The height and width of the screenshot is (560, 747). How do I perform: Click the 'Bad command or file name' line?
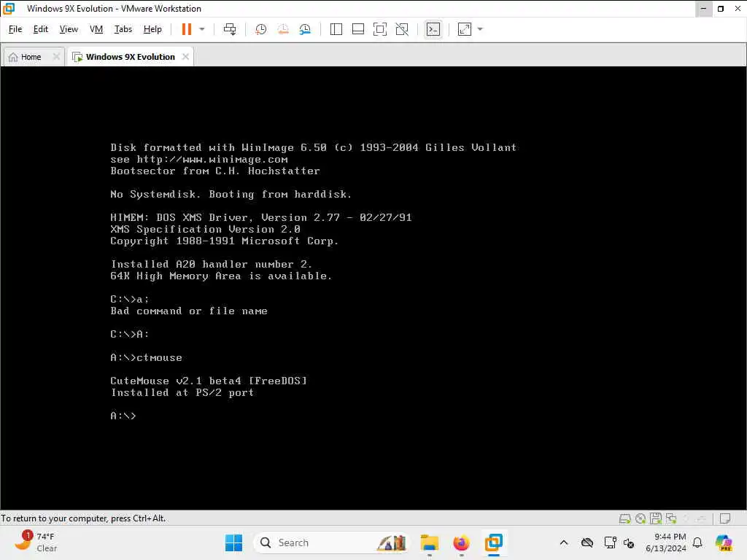(189, 311)
